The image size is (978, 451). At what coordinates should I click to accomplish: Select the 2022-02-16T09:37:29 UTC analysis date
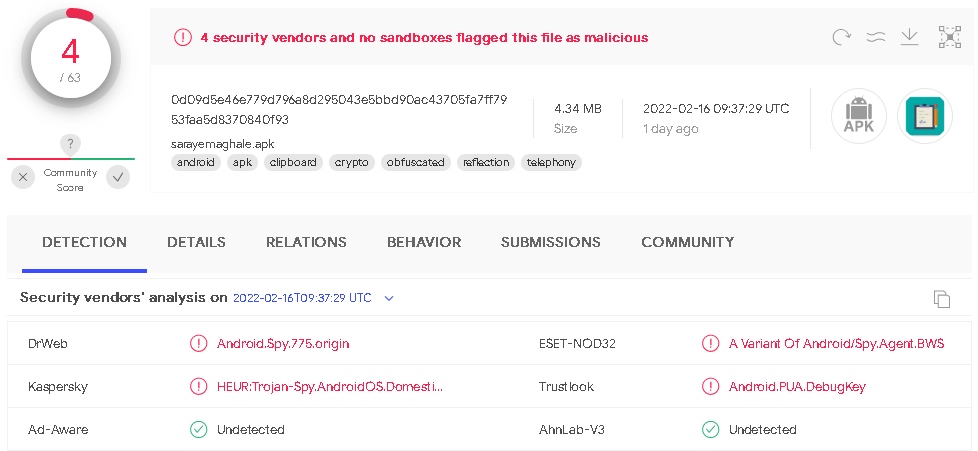[302, 298]
